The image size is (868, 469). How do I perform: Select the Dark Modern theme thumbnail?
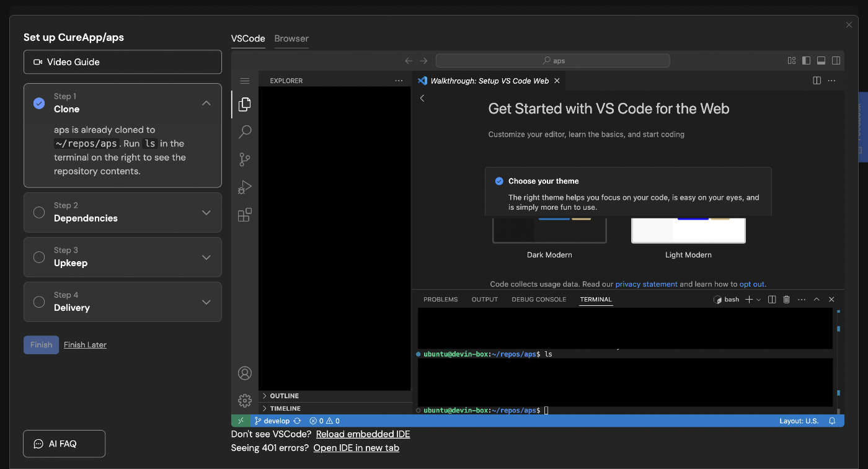pos(549,230)
